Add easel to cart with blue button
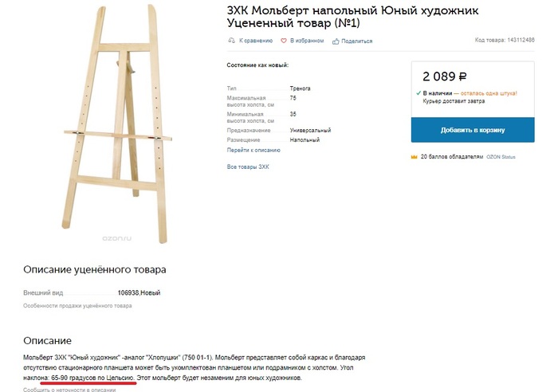Screen dimensions: 558x392 pyautogui.click(x=473, y=130)
